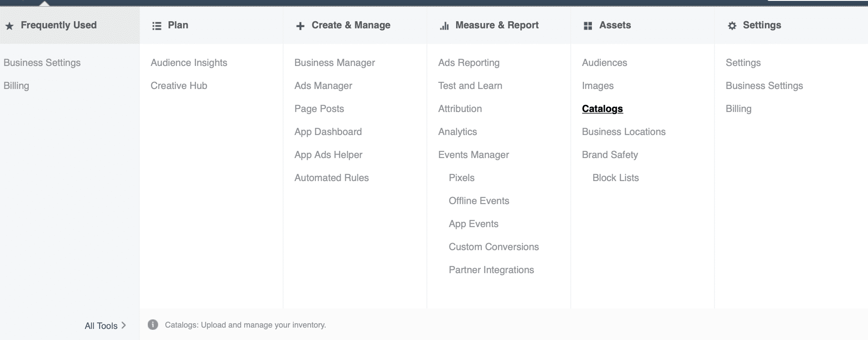Open Business Settings under Frequently Used

[42, 63]
